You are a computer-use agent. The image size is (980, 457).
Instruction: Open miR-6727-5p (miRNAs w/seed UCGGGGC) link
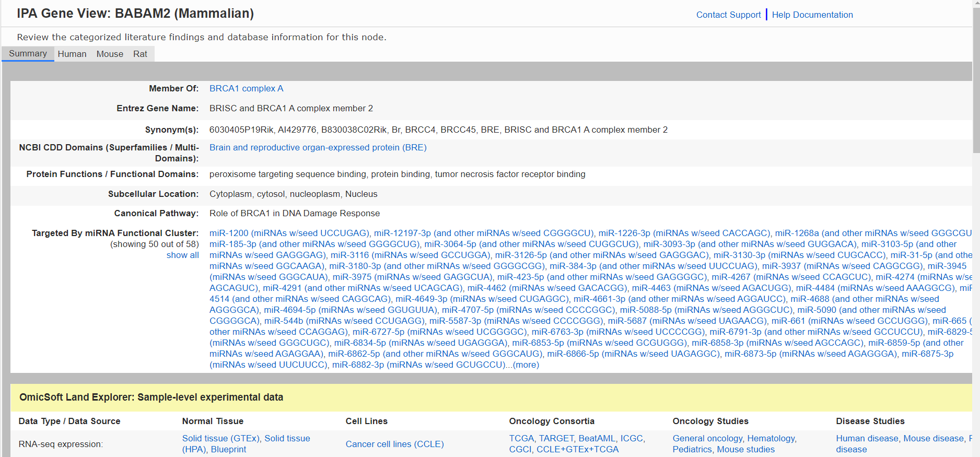439,332
